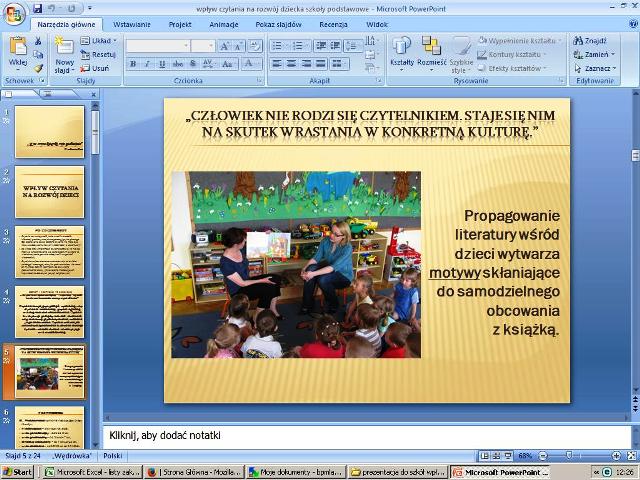The height and width of the screenshot is (480, 640).
Task: Click notes field Kliknij, aby dodać notatki
Action: (x=366, y=436)
